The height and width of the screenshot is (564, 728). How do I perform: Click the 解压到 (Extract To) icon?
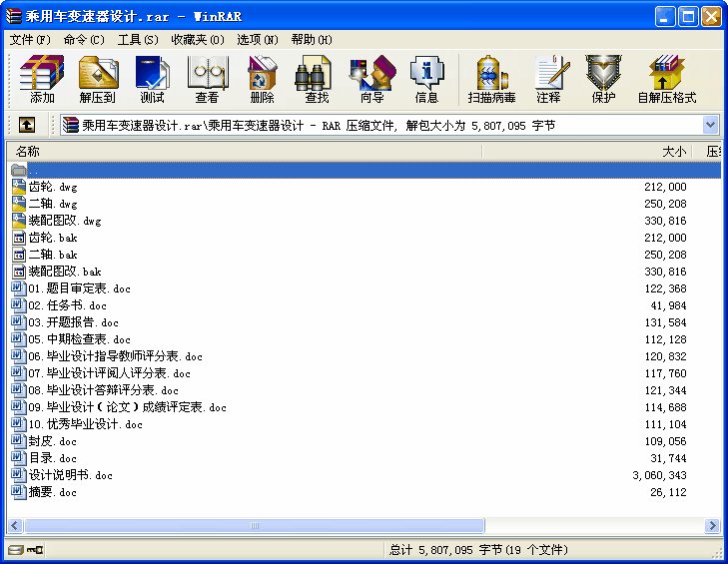coord(98,80)
